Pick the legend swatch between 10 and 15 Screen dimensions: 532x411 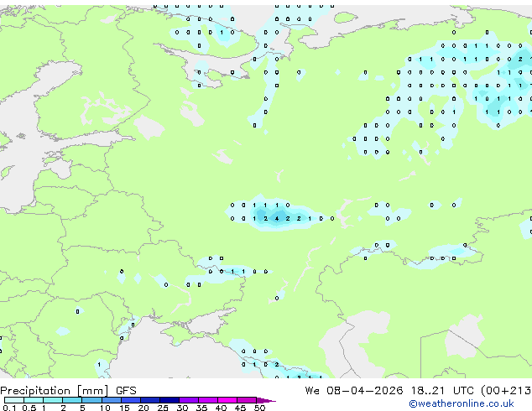[x=112, y=400]
